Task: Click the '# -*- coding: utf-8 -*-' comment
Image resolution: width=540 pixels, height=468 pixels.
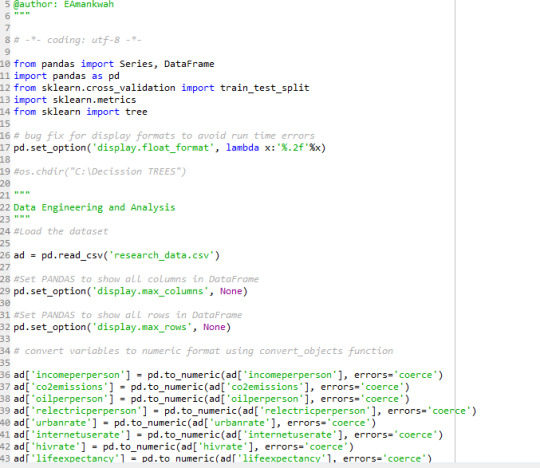Action: [x=77, y=40]
